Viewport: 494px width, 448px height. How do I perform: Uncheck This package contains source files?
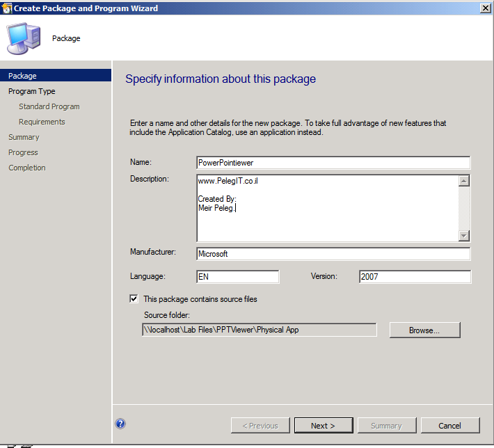point(134,298)
